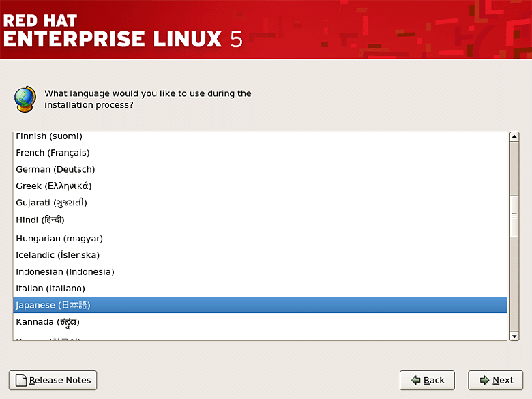
Task: Select Indonesian (Indonesia) language
Action: [260, 271]
